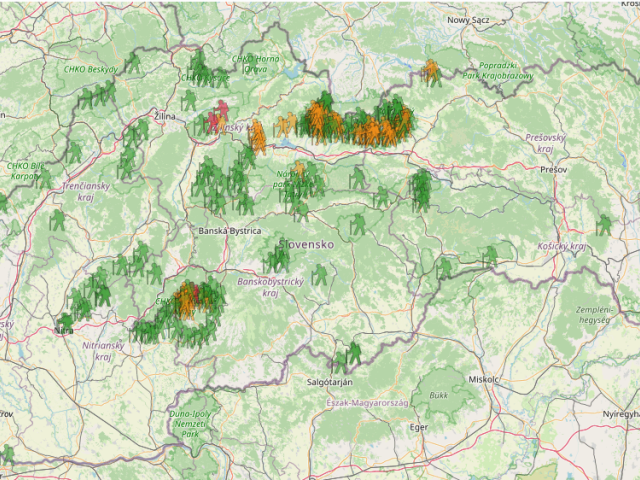Select the CHKO Biele Karpaty label
640x480 pixels.
point(25,171)
